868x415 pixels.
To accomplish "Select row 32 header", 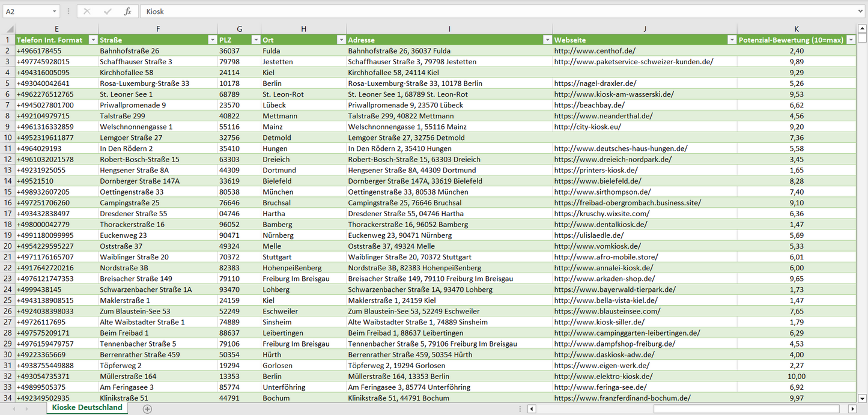I will [x=7, y=377].
